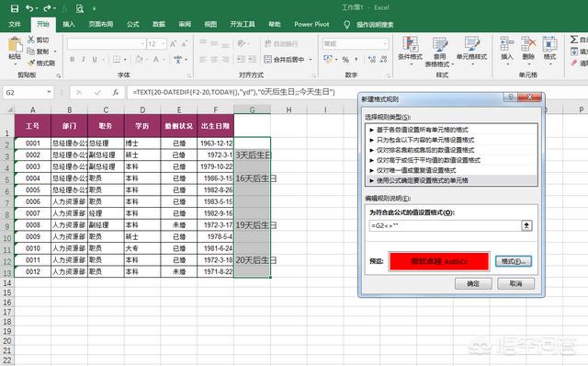Switch to the Insert (插入) tab

coord(69,25)
